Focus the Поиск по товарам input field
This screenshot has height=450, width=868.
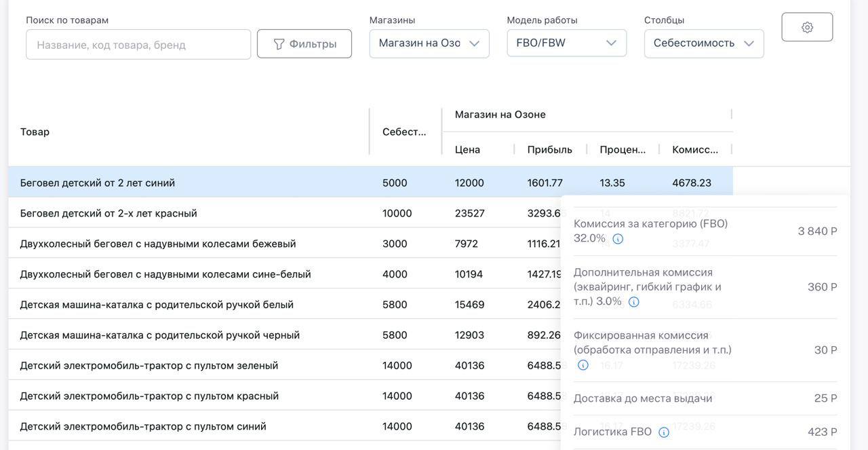click(x=138, y=44)
